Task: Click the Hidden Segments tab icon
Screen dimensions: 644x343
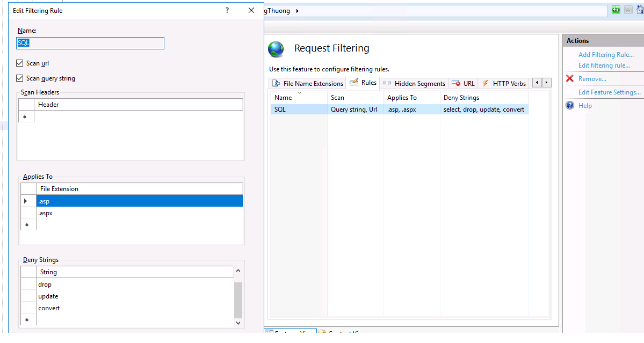Action: [387, 83]
